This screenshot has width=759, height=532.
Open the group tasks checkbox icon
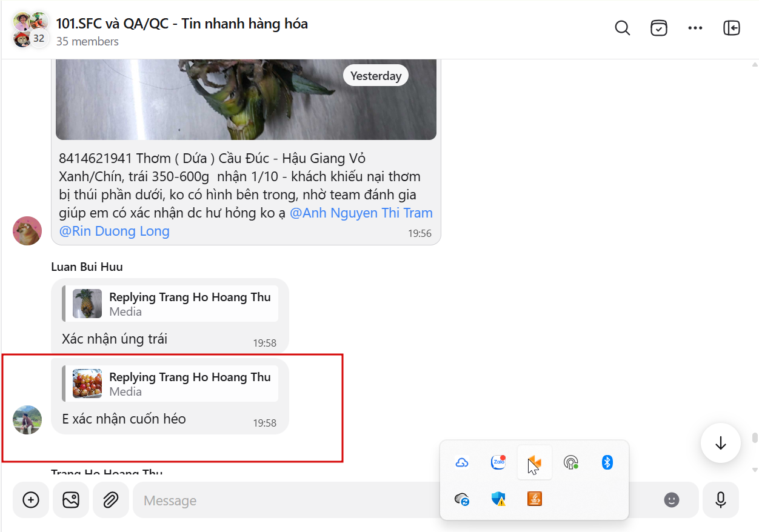[x=659, y=28]
